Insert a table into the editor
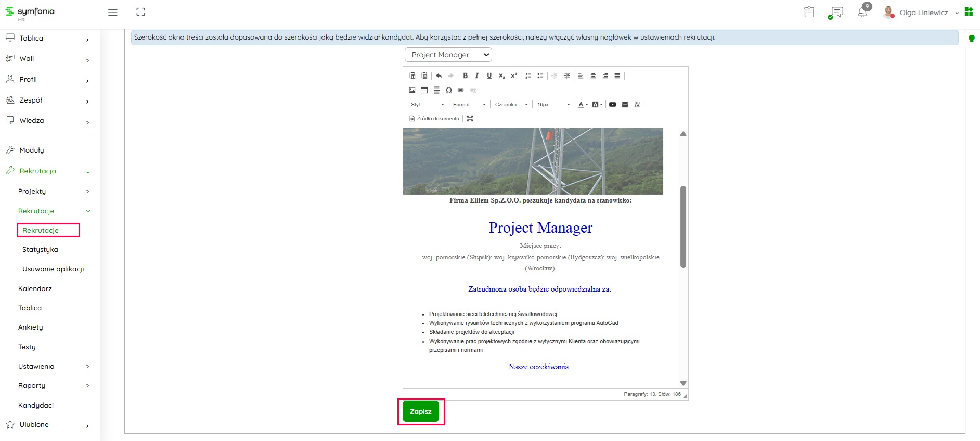 click(424, 90)
